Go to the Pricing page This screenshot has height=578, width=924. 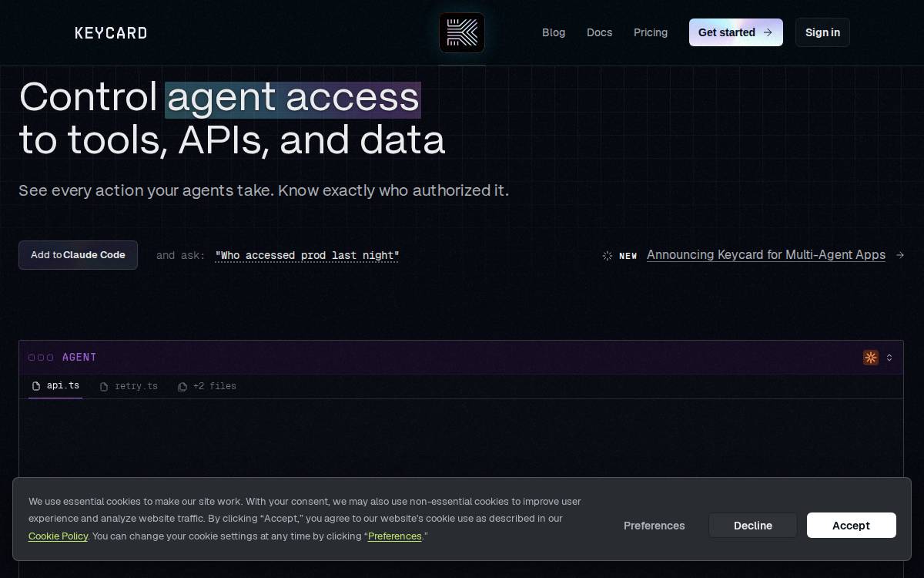point(651,32)
